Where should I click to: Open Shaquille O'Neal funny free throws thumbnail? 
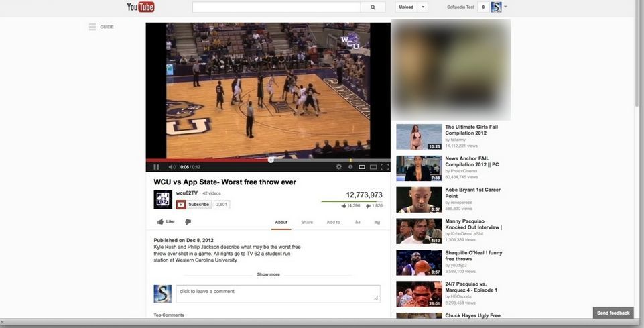pos(419,262)
